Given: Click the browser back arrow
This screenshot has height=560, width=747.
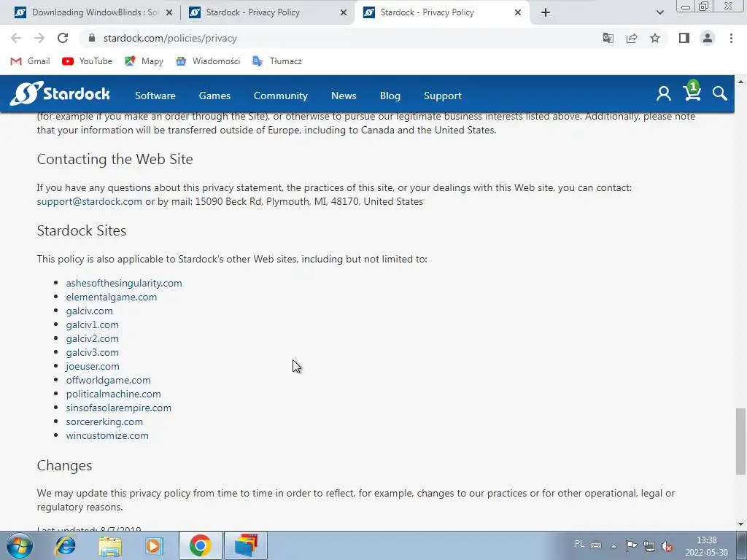Looking at the screenshot, I should click(x=16, y=38).
